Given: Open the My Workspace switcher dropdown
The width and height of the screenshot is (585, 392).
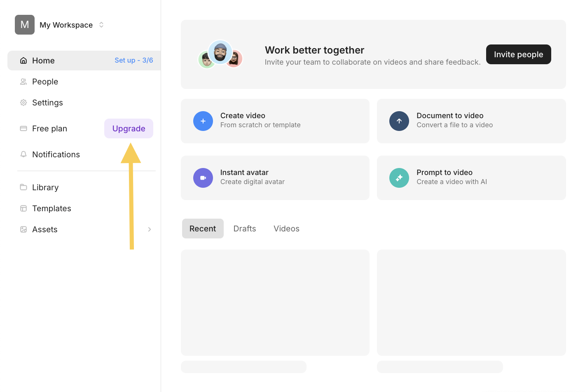Looking at the screenshot, I should tap(101, 25).
